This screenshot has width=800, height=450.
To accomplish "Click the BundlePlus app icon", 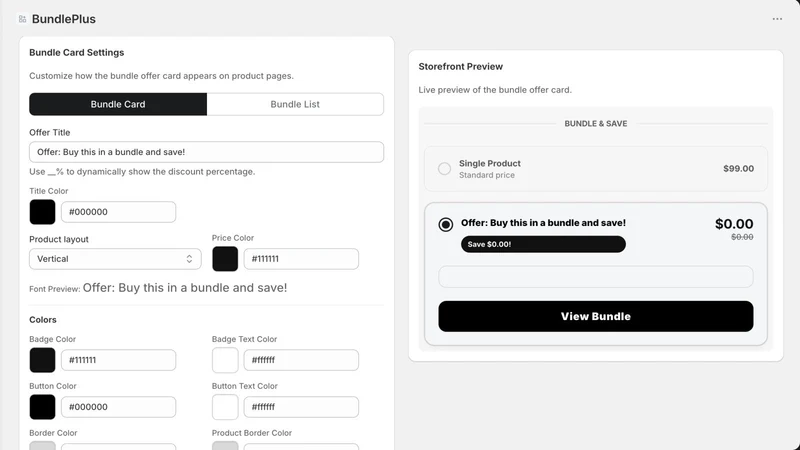I will 22,19.
